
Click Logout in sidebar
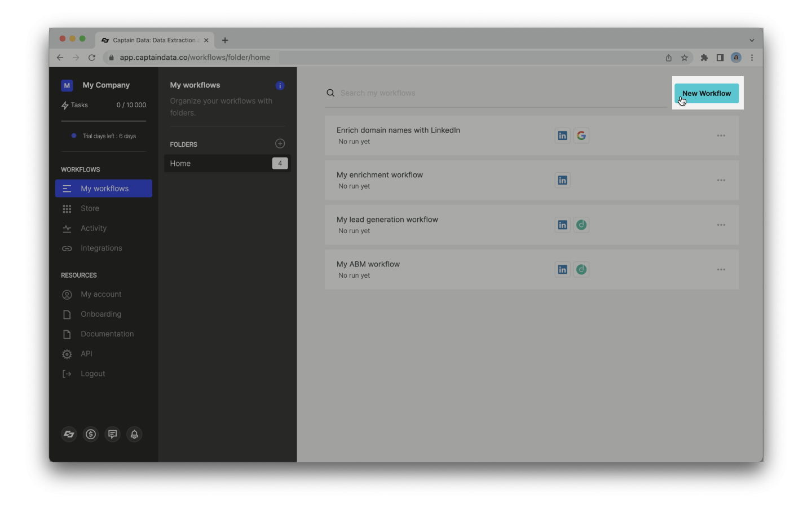104,374
